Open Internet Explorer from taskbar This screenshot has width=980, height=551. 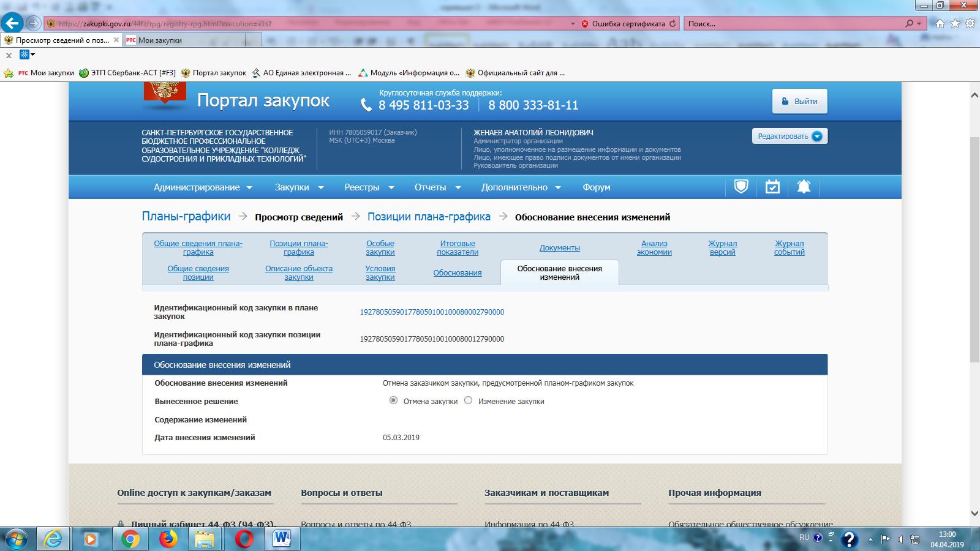53,539
